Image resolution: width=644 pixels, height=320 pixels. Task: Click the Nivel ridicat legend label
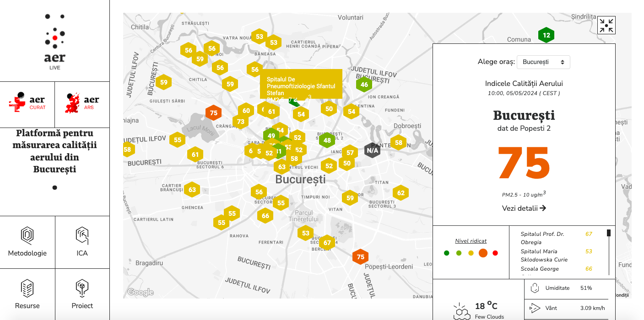click(471, 241)
